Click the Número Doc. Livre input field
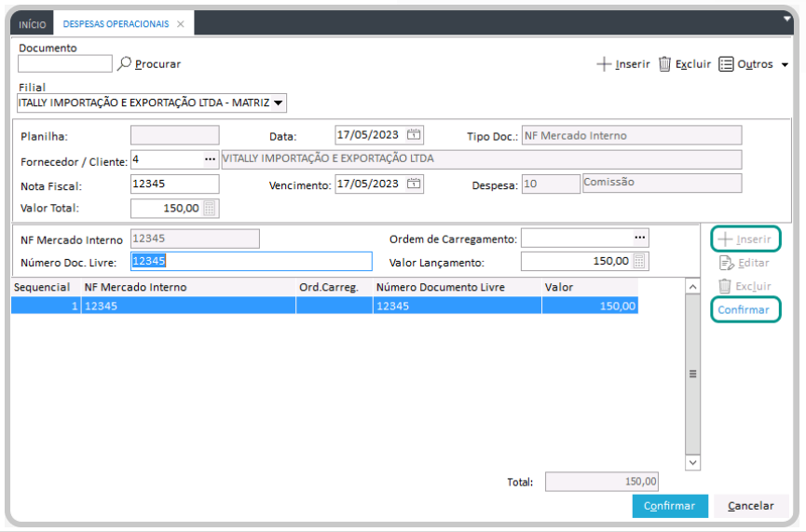This screenshot has width=806, height=532. (251, 262)
